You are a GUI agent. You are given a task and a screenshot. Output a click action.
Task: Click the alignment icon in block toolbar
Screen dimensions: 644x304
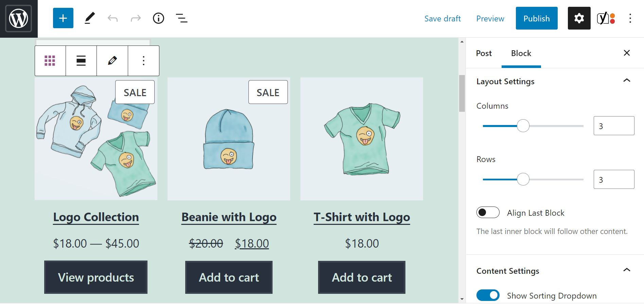[x=81, y=60]
